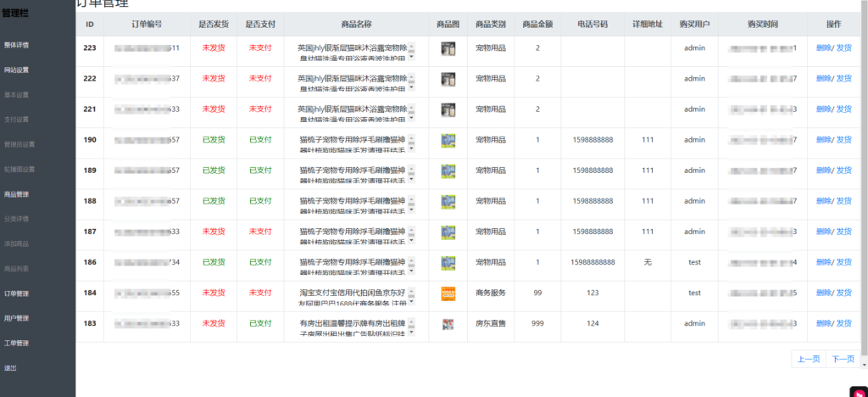Delete order 223
868x397 pixels.
click(824, 48)
